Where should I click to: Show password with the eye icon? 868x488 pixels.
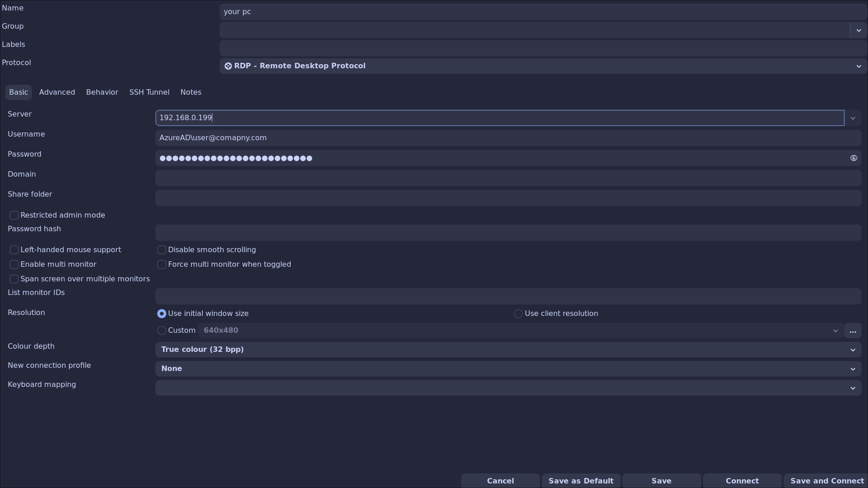click(853, 158)
